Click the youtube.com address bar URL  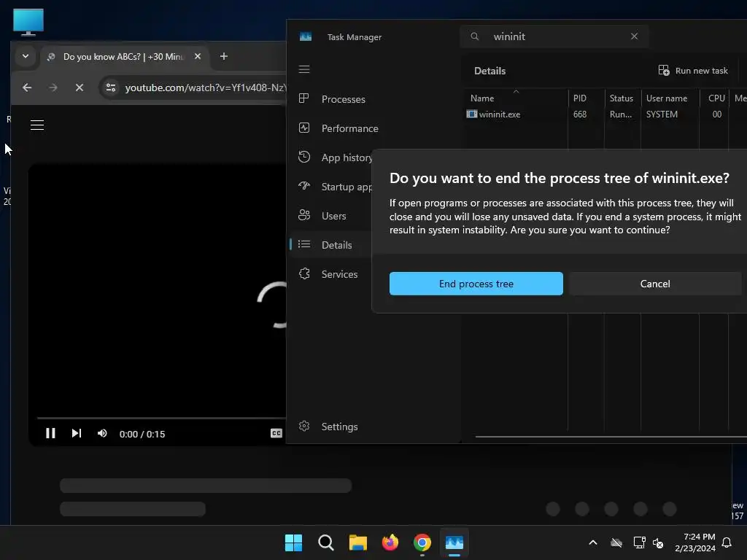pos(205,87)
